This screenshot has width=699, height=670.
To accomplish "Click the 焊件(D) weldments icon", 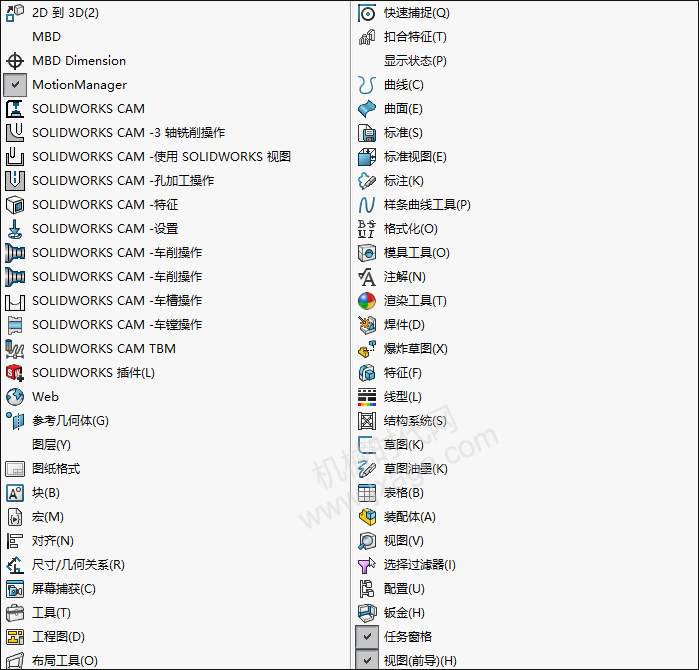I will click(x=367, y=325).
